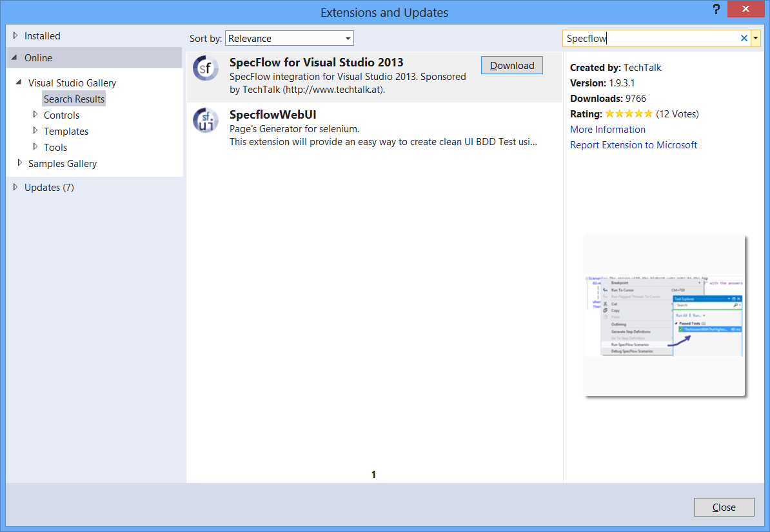
Task: Click the help question mark icon
Action: coord(716,10)
